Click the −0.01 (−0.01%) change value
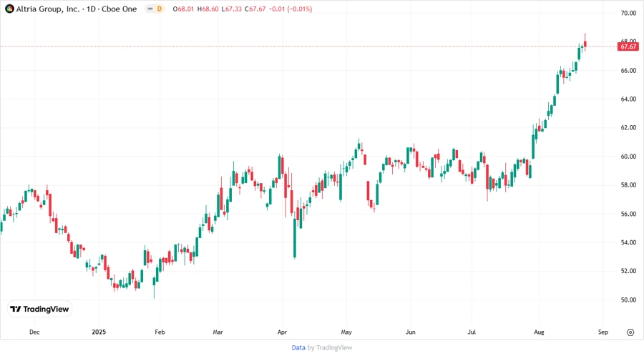Viewport: 644px width, 356px height. [x=291, y=9]
